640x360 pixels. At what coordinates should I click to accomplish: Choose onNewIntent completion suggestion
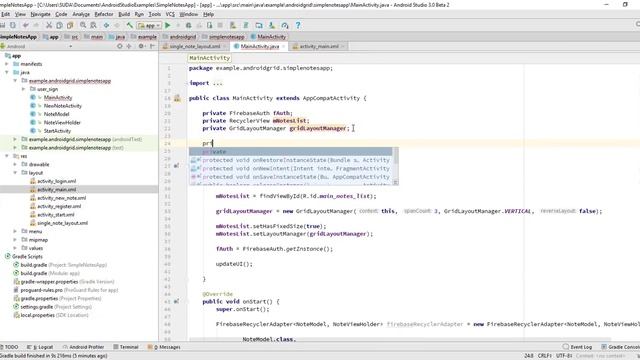click(291, 169)
